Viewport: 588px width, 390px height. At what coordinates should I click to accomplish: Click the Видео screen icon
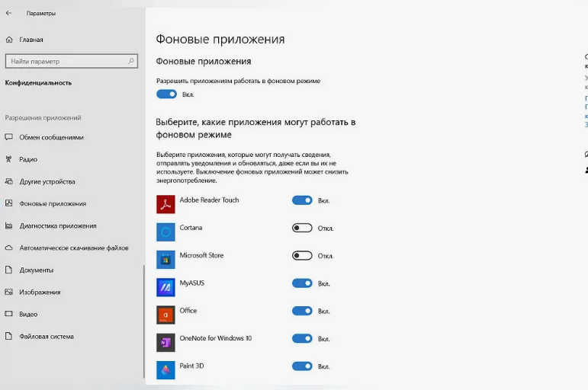(x=8, y=314)
